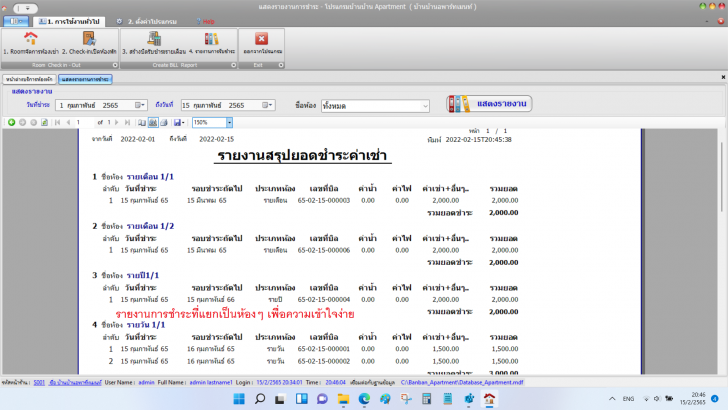Click the report title 'รายงานสรุปยอดชำระค่าเช่า'

(x=302, y=155)
